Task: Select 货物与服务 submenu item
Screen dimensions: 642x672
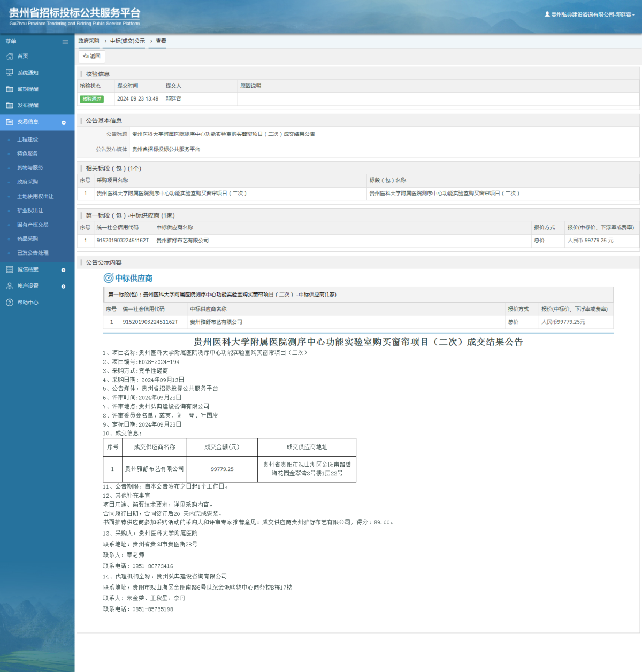Action: pos(30,168)
